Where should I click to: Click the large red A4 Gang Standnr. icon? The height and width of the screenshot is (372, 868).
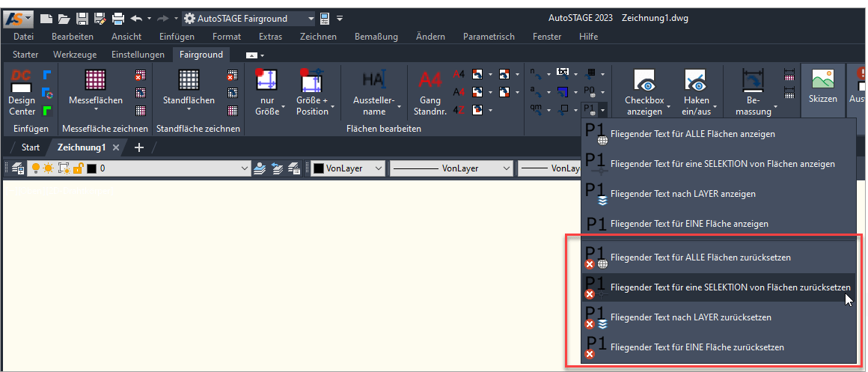point(430,79)
